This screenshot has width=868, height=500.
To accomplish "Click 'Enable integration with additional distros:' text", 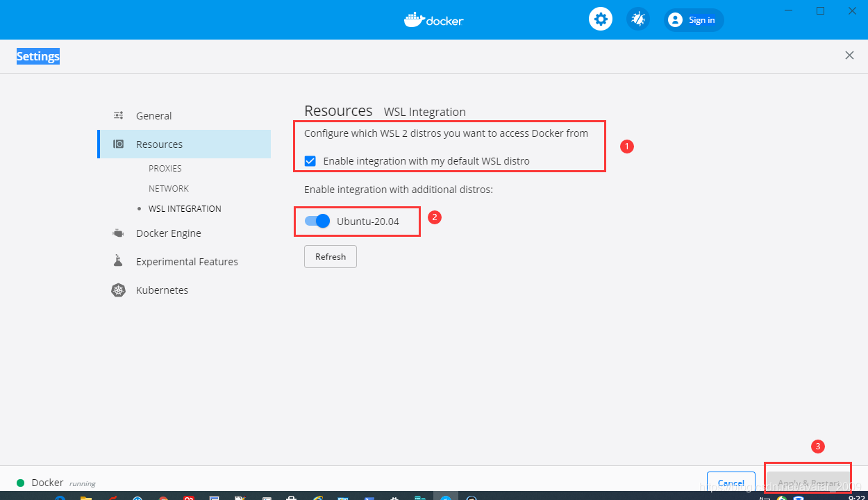I will tap(399, 190).
